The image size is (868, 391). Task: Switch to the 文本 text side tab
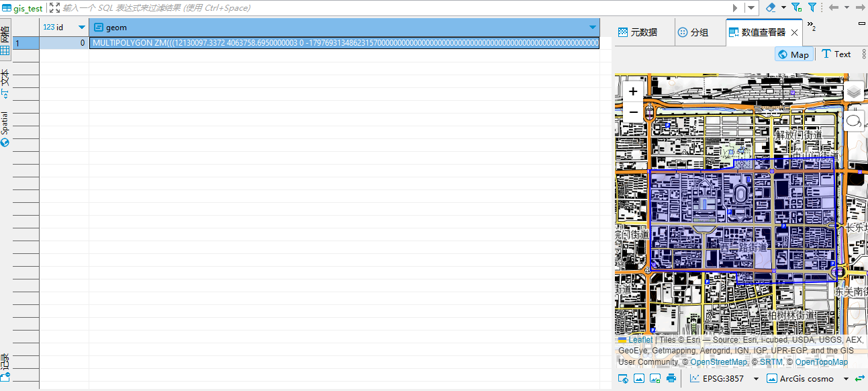[x=5, y=83]
